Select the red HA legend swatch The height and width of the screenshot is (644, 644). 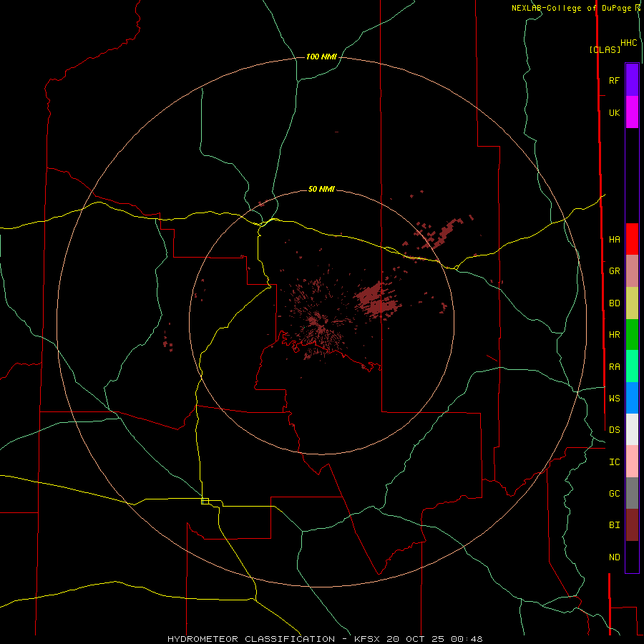[x=632, y=239]
